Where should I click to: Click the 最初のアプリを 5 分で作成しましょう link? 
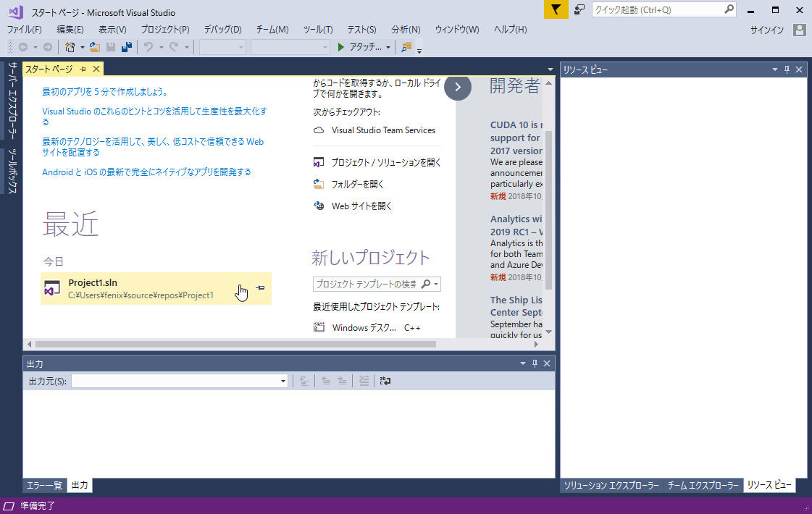point(104,92)
